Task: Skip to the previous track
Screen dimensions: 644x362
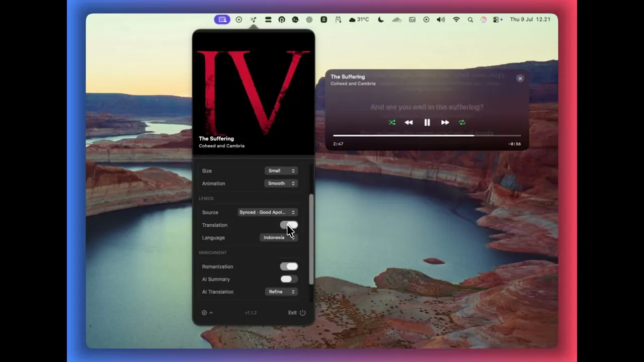Action: [409, 122]
